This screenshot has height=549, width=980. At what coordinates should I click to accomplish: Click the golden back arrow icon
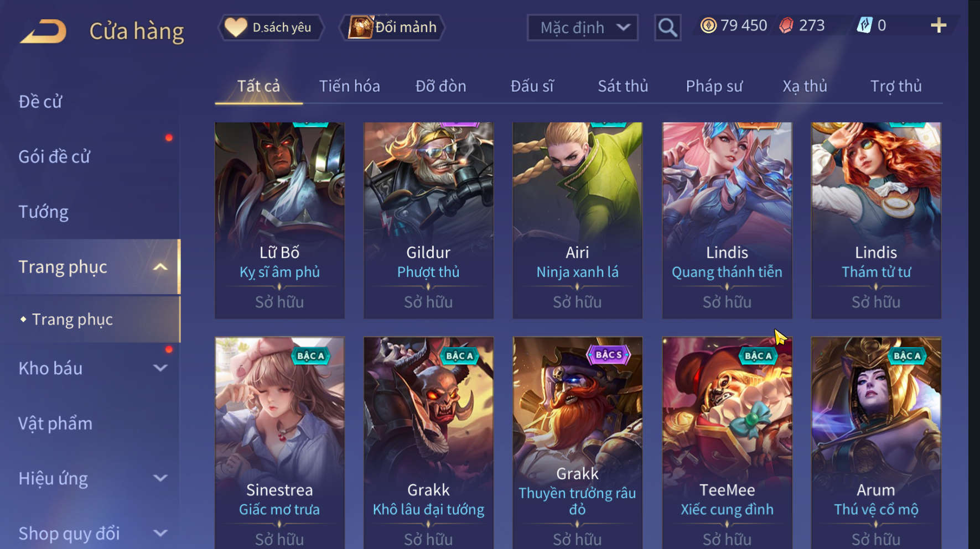point(43,31)
